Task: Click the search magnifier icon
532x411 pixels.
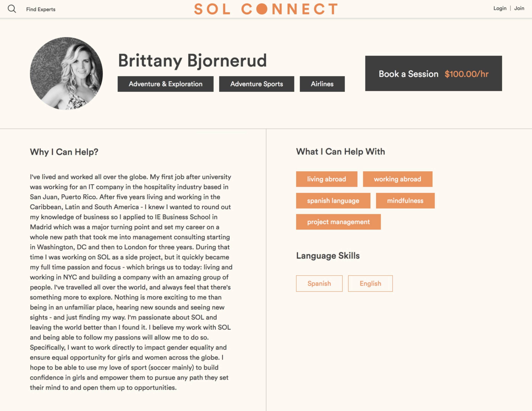Action: pyautogui.click(x=12, y=9)
